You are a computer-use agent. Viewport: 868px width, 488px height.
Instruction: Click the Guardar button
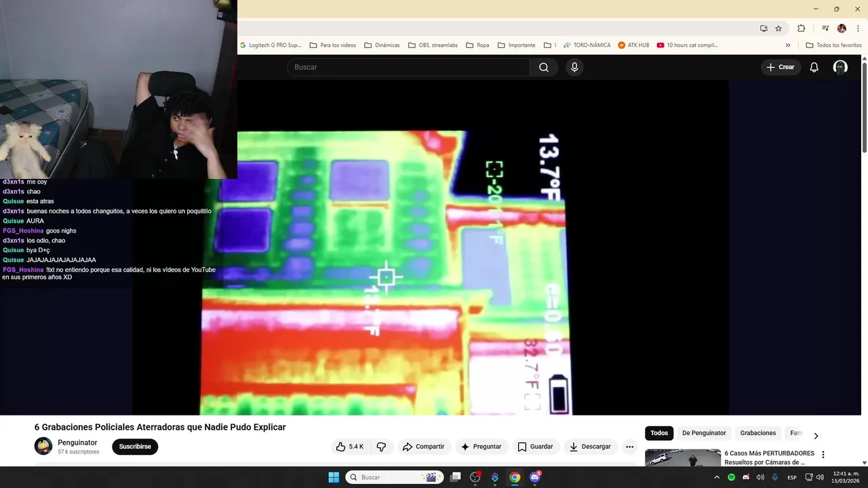[535, 447]
